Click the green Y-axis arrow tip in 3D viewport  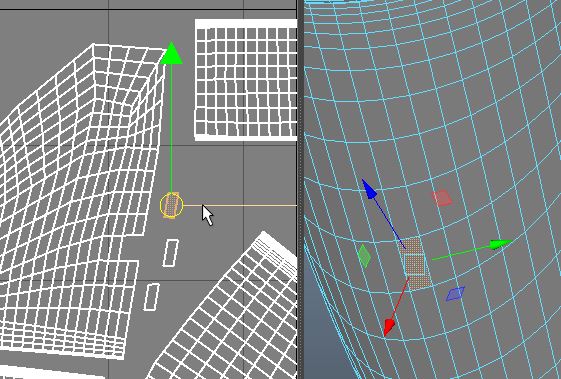[x=501, y=244]
